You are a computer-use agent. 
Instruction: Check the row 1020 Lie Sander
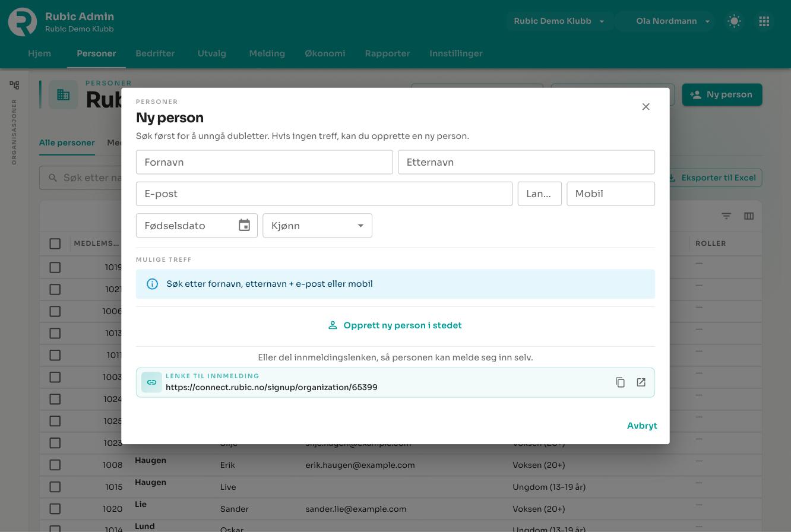coord(55,509)
